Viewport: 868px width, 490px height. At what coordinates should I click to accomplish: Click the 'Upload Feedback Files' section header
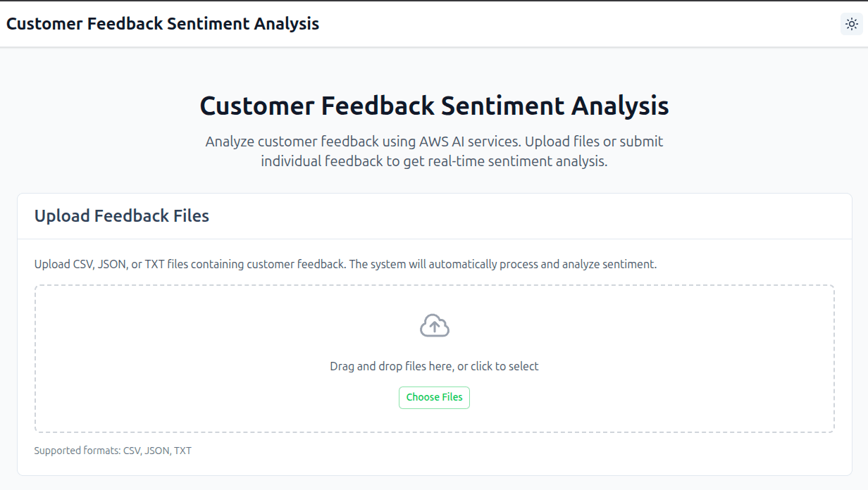click(121, 216)
